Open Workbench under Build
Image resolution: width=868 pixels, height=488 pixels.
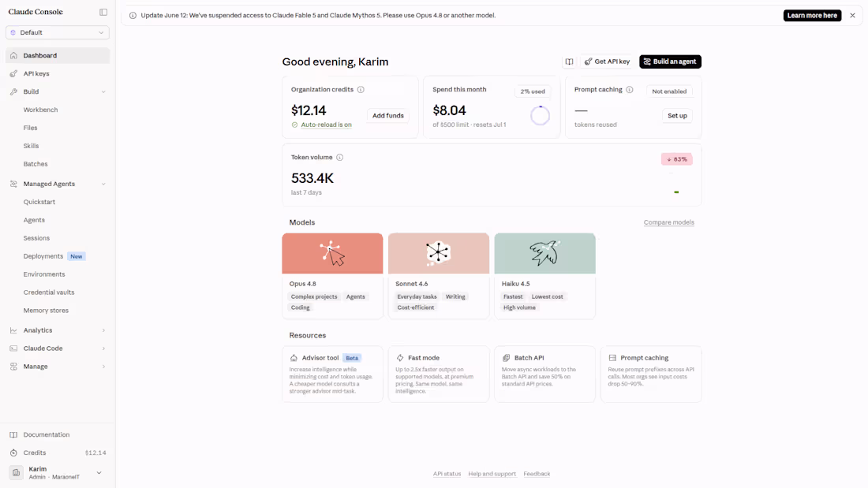40,110
